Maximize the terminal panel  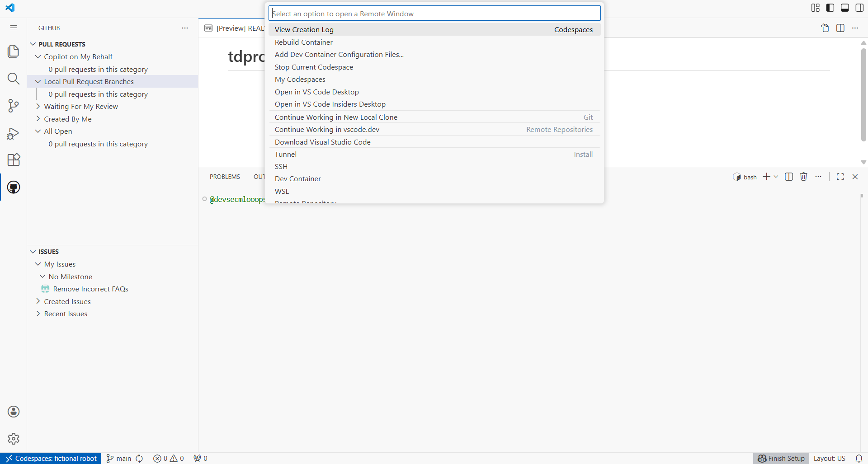(840, 177)
